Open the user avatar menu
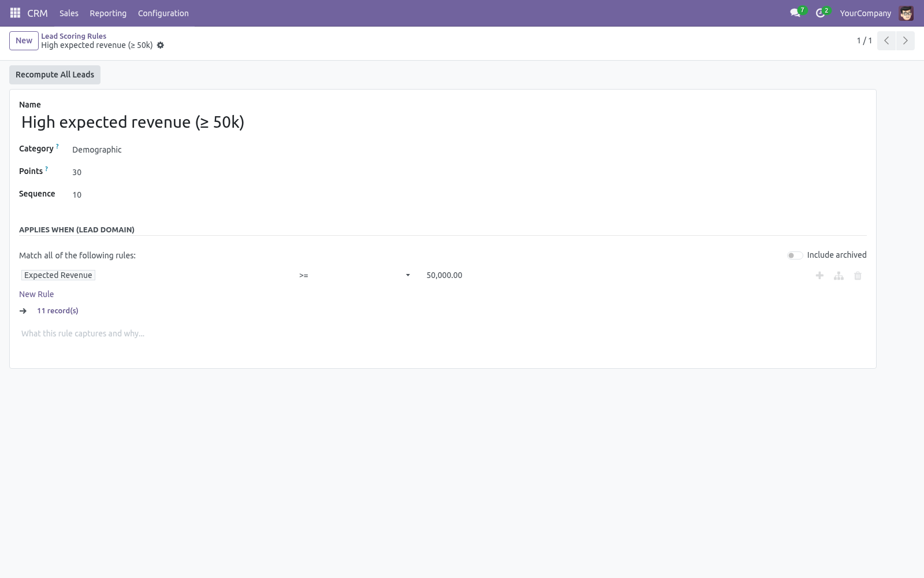The image size is (924, 578). [x=906, y=13]
